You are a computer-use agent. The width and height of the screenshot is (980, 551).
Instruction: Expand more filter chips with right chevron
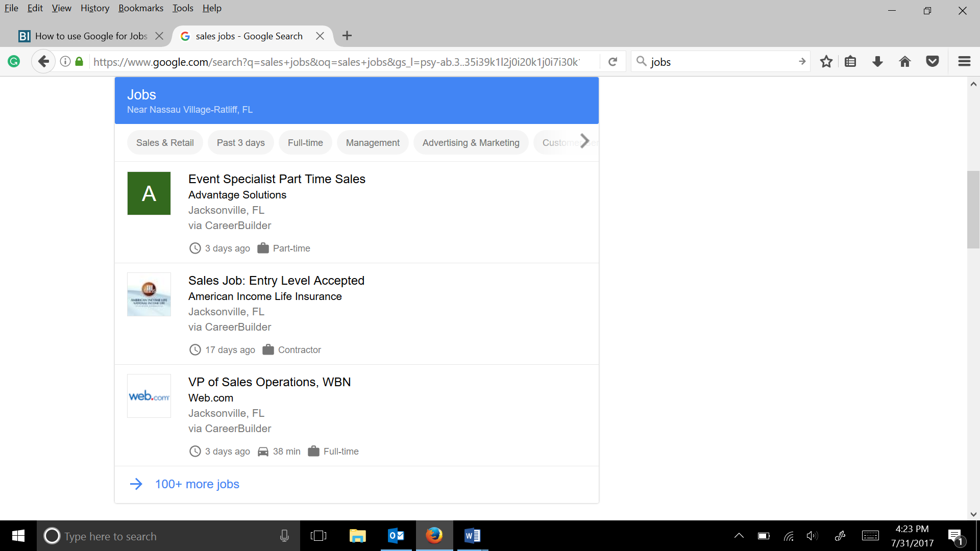585,141
